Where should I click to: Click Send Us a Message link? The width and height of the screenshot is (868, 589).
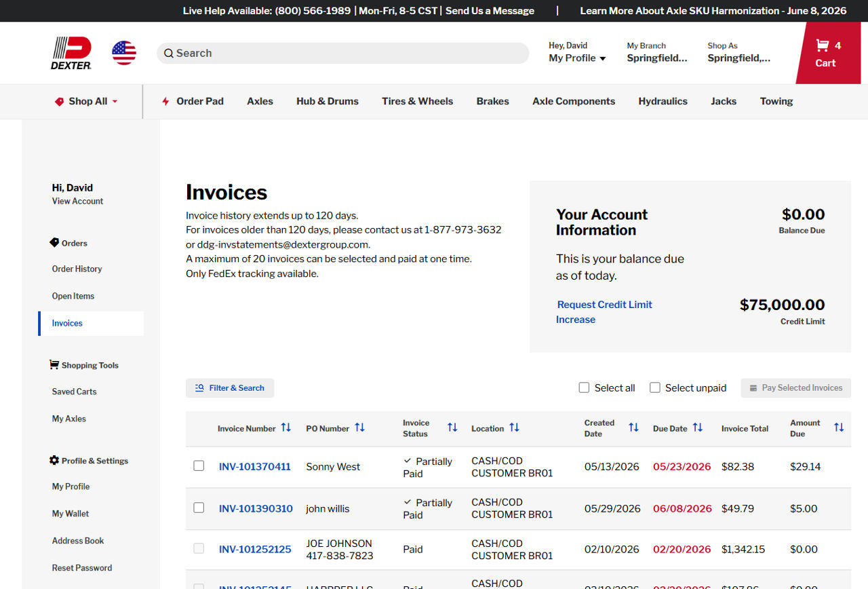490,11
